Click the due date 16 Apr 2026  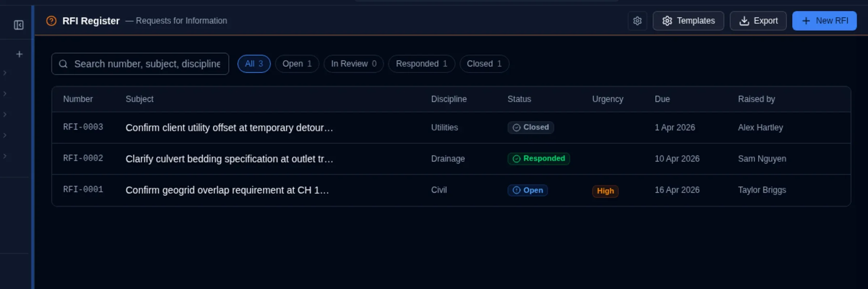[x=677, y=190]
